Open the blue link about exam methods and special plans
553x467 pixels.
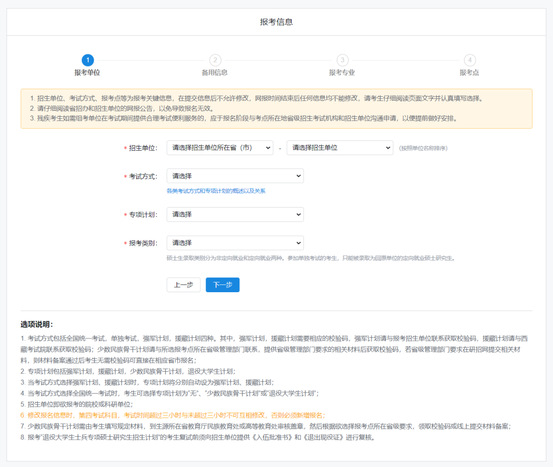[x=216, y=191]
